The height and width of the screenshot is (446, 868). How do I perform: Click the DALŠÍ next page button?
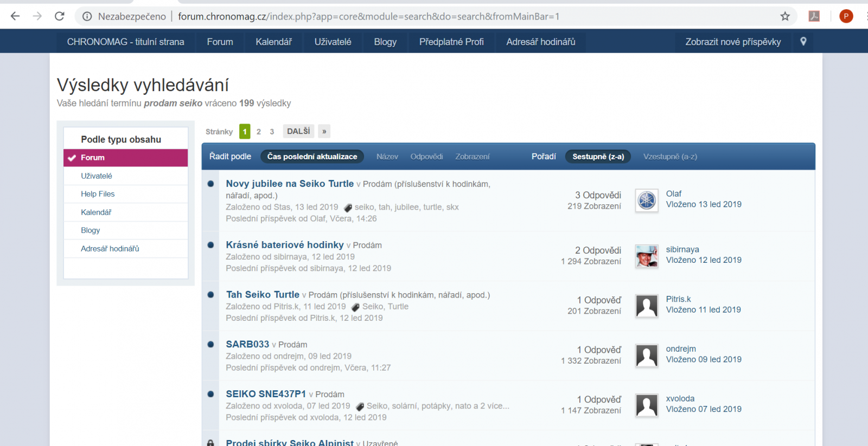tap(298, 131)
